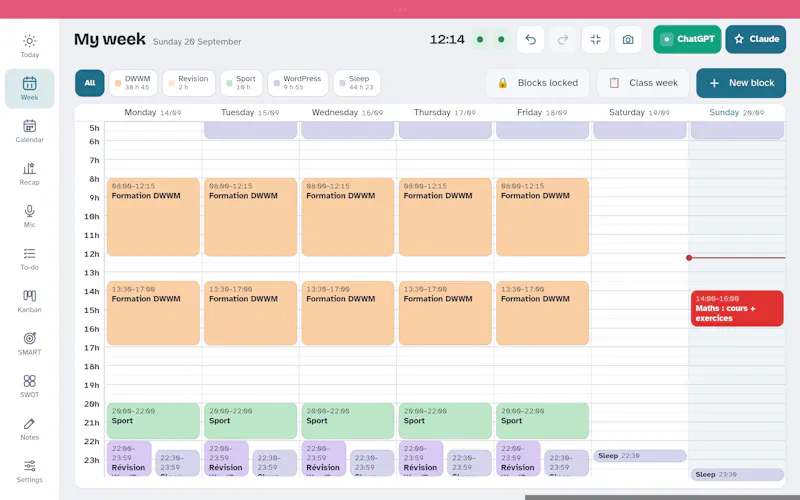
Task: Open Thursday afternoon Formation DWWM block
Action: (445, 313)
